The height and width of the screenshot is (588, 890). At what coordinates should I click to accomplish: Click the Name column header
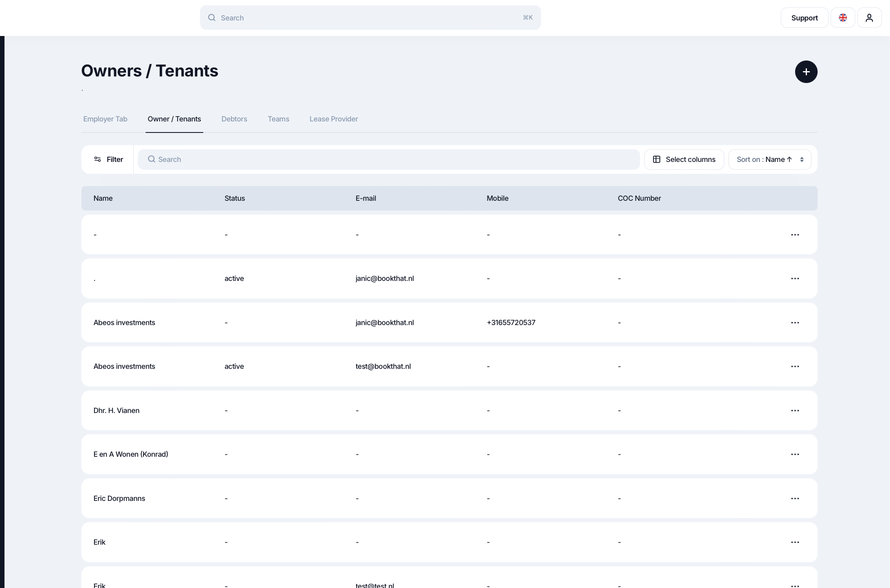click(x=103, y=198)
